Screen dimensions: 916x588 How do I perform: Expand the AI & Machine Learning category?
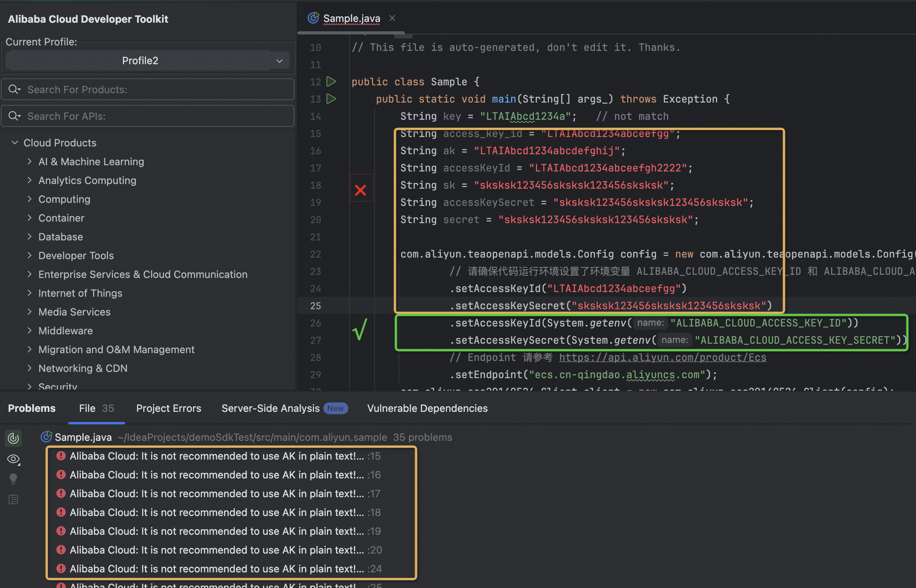coord(29,161)
